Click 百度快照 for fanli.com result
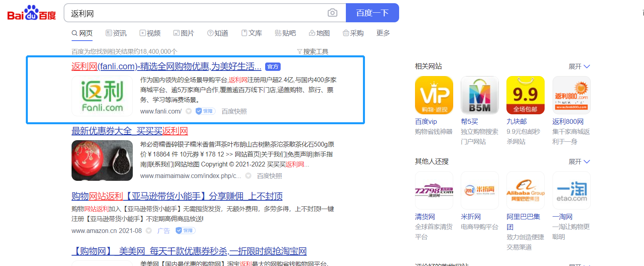The height and width of the screenshot is (266, 644). point(234,111)
